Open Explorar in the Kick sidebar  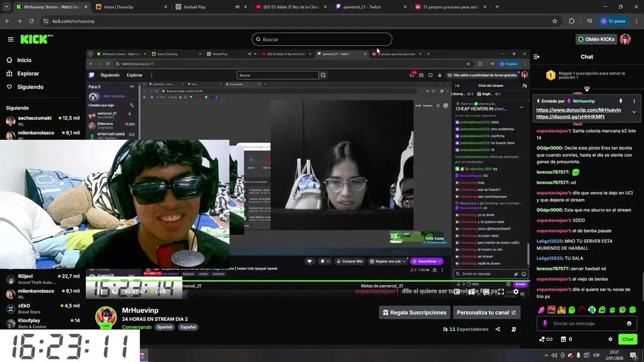(23, 73)
